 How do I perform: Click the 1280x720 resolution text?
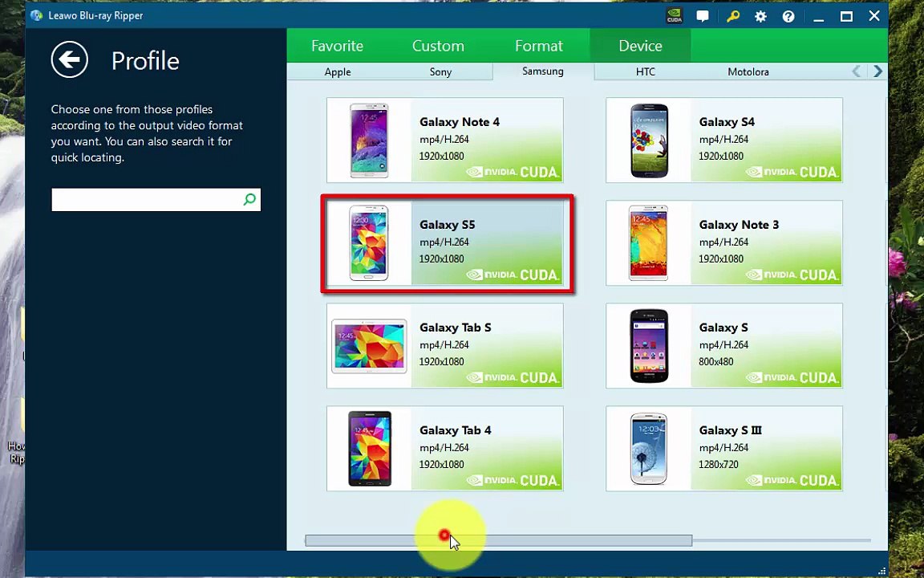[x=719, y=464]
